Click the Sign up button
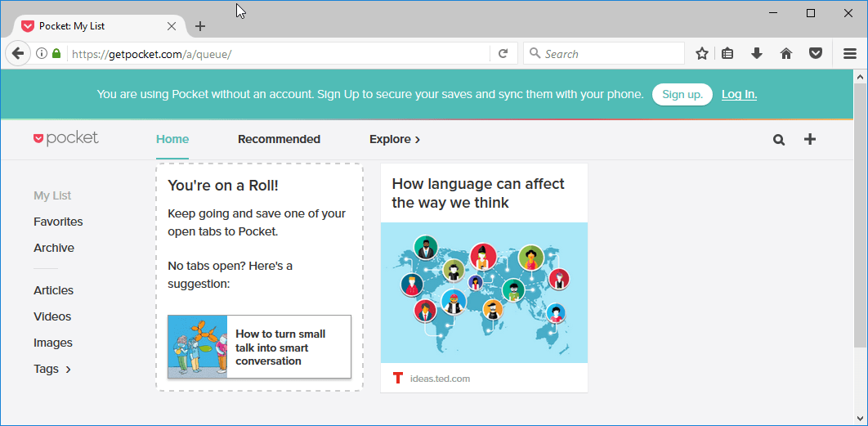The height and width of the screenshot is (426, 868). 682,94
